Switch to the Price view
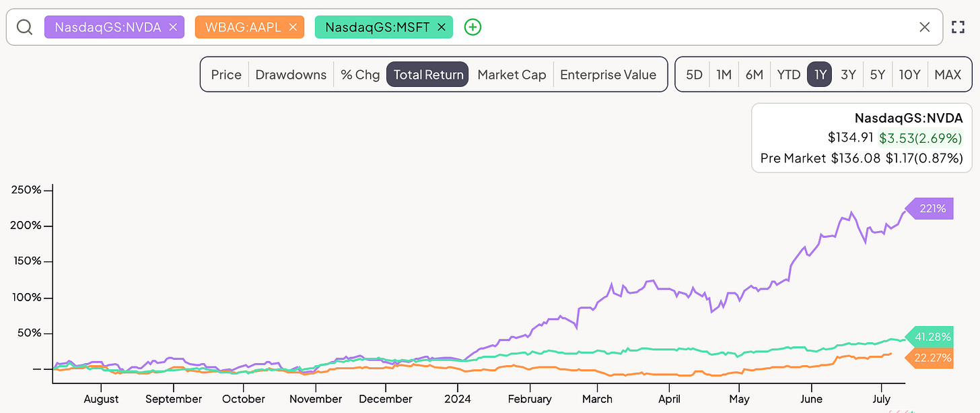Image resolution: width=980 pixels, height=413 pixels. pos(226,75)
